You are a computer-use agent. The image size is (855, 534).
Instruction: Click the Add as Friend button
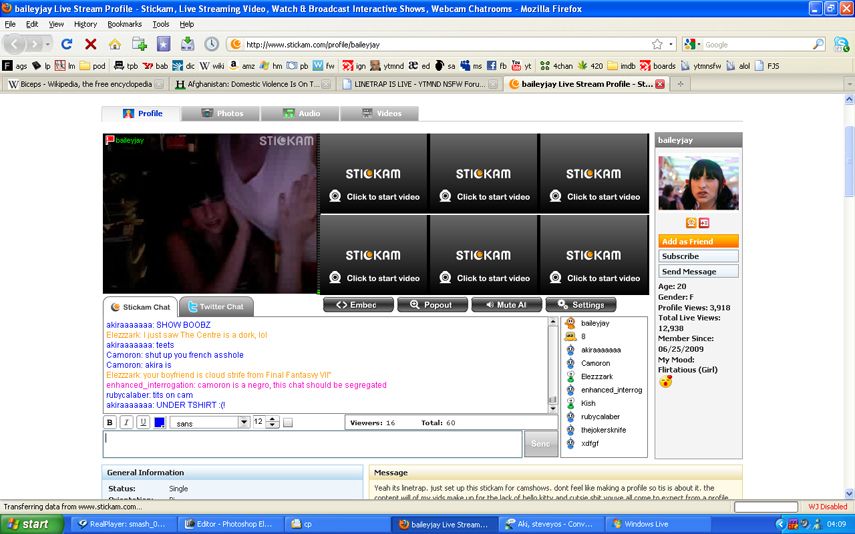coord(699,241)
